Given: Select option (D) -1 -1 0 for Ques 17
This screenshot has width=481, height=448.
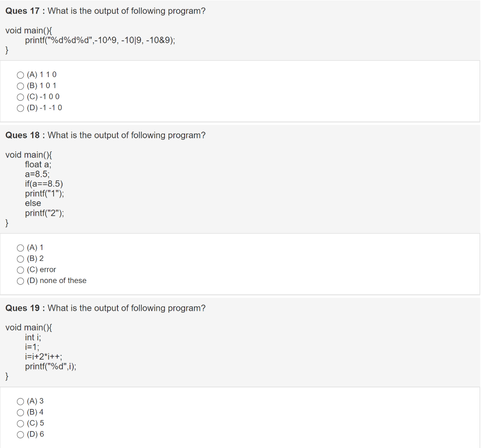Looking at the screenshot, I should (x=21, y=108).
